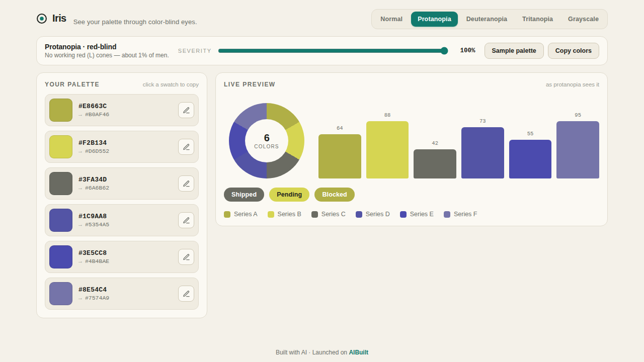Edit the #F2B134 palette color
Screen dimensions: 644x362
[x=186, y=147]
